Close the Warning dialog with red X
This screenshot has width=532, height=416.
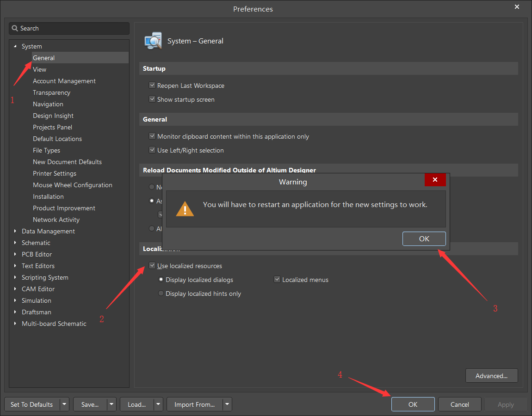click(x=435, y=180)
